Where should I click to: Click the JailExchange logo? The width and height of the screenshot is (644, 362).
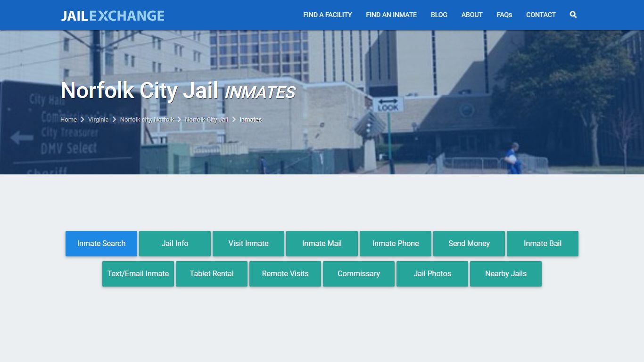pyautogui.click(x=113, y=16)
